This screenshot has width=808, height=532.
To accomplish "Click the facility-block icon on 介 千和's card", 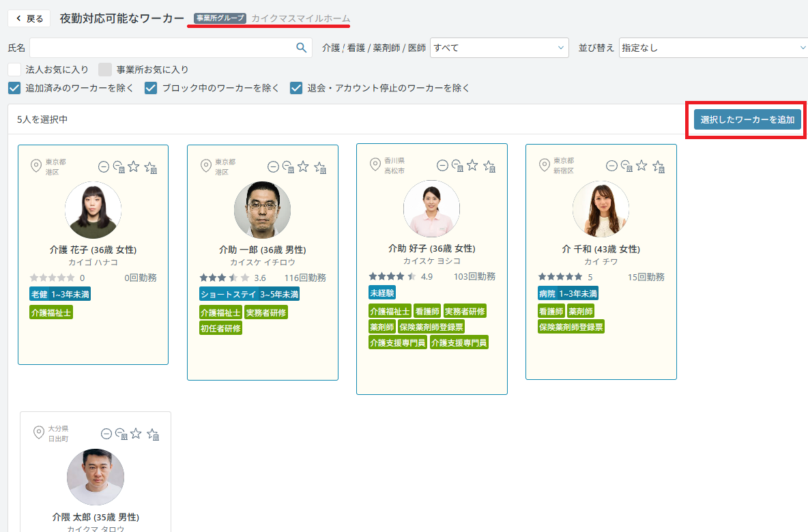I will pos(626,166).
